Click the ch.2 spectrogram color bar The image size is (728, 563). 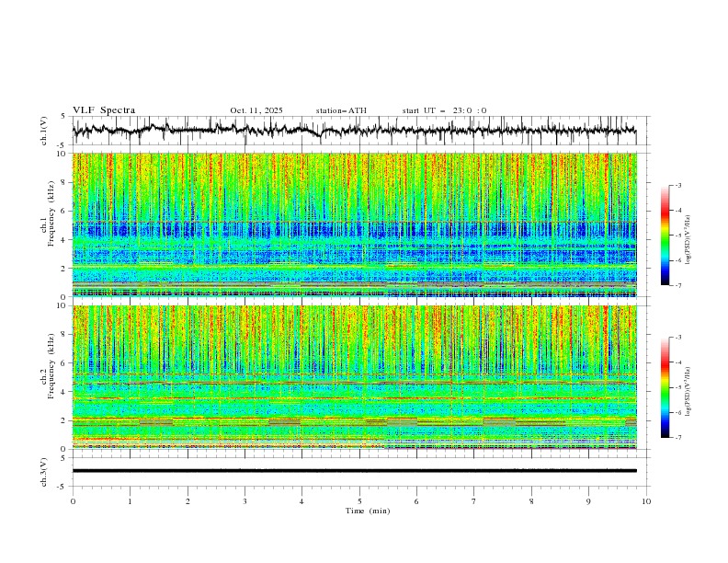(x=665, y=387)
